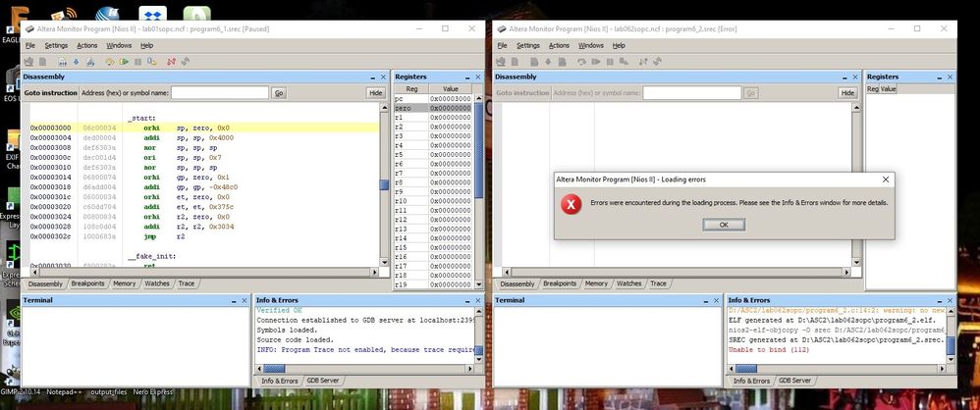Click Single Step icon in left window toolbar
This screenshot has width=980, height=410.
pyautogui.click(x=109, y=62)
